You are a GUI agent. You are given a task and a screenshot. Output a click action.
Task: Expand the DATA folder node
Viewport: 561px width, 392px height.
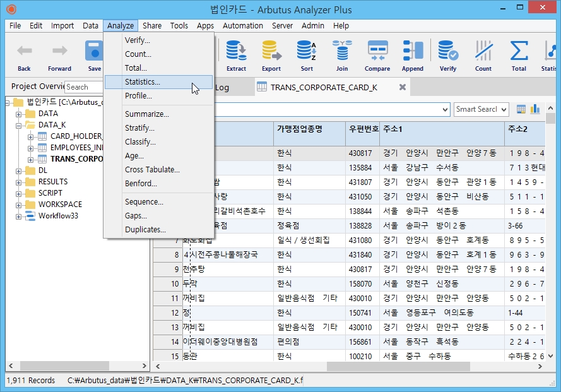pos(18,114)
